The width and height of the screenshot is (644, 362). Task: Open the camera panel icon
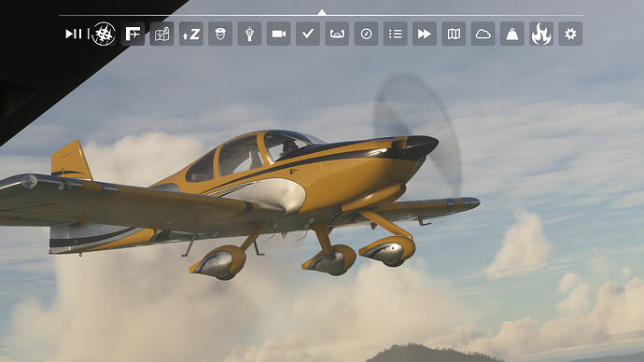click(x=278, y=34)
